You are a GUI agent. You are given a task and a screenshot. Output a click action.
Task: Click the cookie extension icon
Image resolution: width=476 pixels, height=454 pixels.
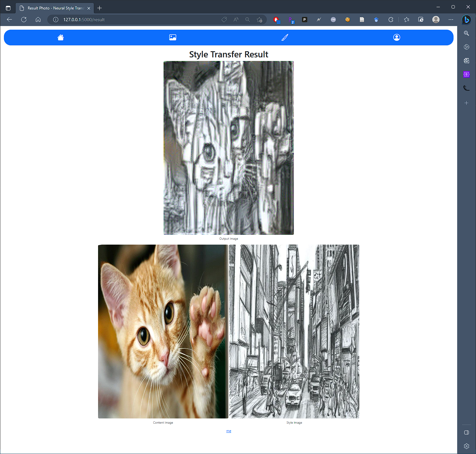(347, 20)
